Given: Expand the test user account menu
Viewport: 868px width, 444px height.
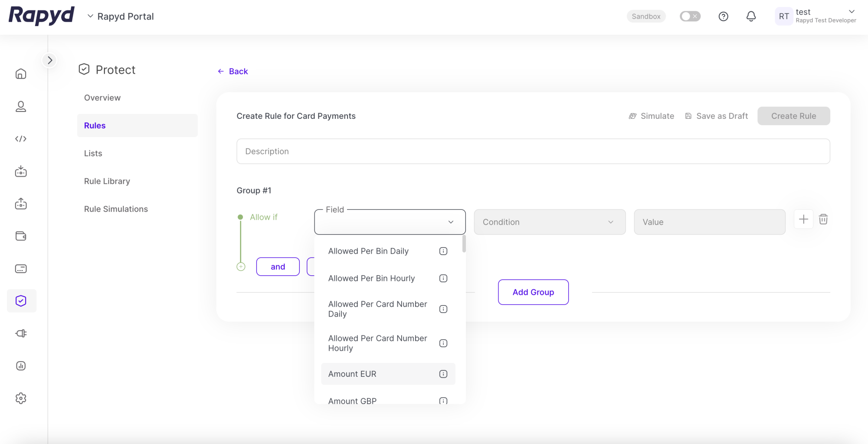Looking at the screenshot, I should pos(851,12).
